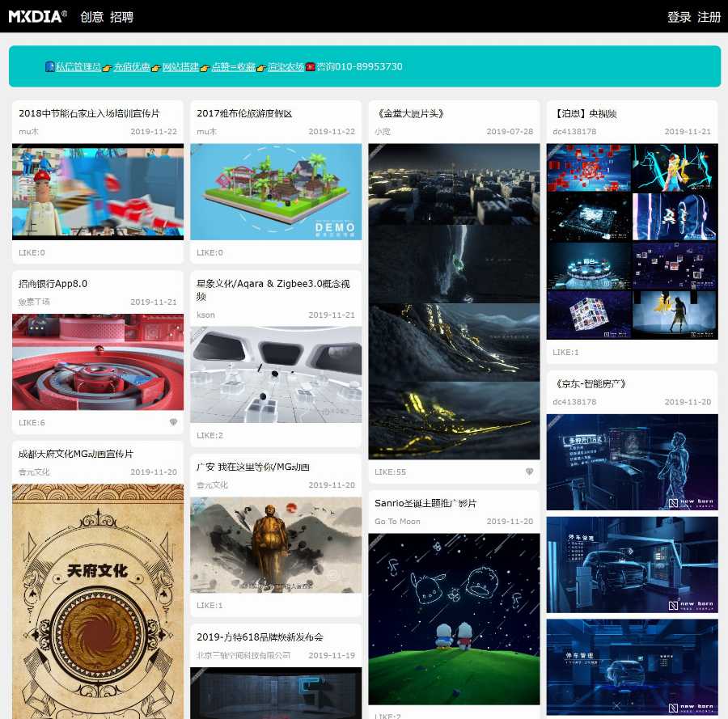
Task: Click LIKE:0 on the 2018中节能 card
Action: [32, 252]
